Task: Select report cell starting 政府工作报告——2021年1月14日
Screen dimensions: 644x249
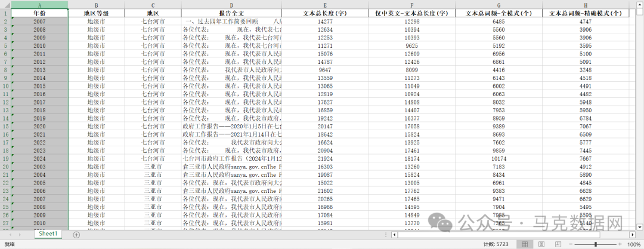Action: (x=231, y=134)
